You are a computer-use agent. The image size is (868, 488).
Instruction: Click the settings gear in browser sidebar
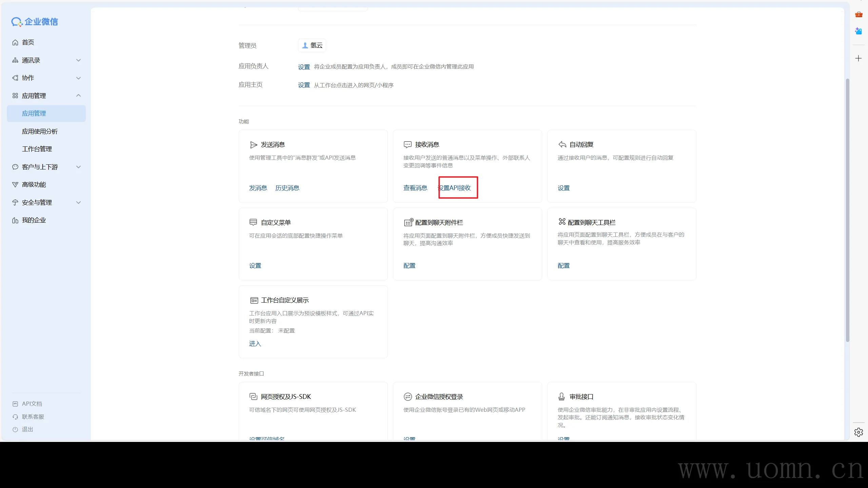click(x=859, y=432)
